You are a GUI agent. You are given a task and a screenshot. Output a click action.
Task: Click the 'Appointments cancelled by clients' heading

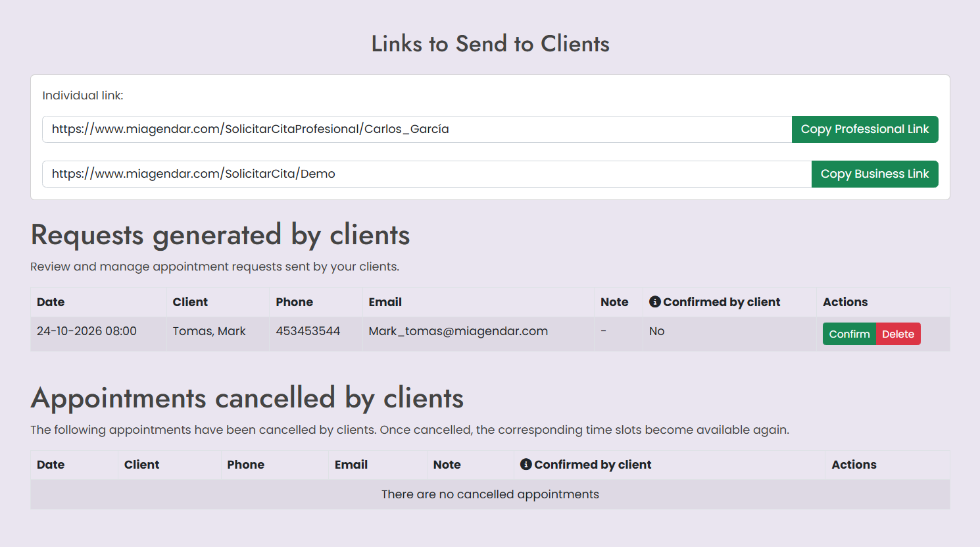click(x=247, y=398)
